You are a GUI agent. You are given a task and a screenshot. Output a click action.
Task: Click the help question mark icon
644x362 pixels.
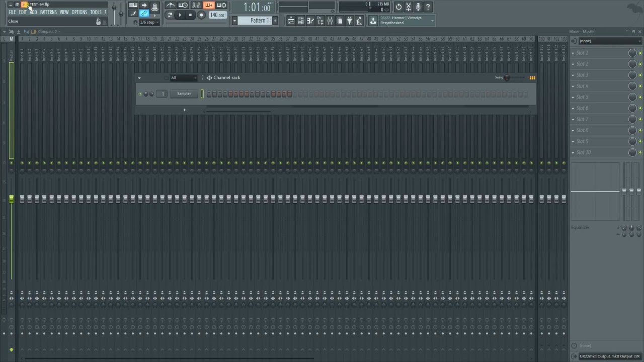[x=428, y=7]
